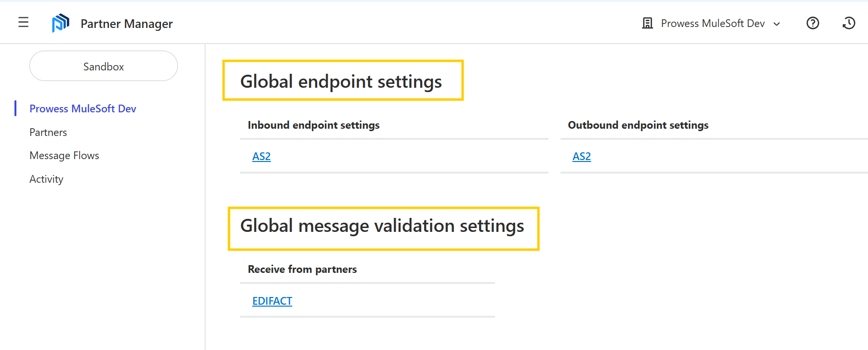The image size is (868, 350).
Task: Click the Global message validation settings heading
Action: tap(382, 226)
